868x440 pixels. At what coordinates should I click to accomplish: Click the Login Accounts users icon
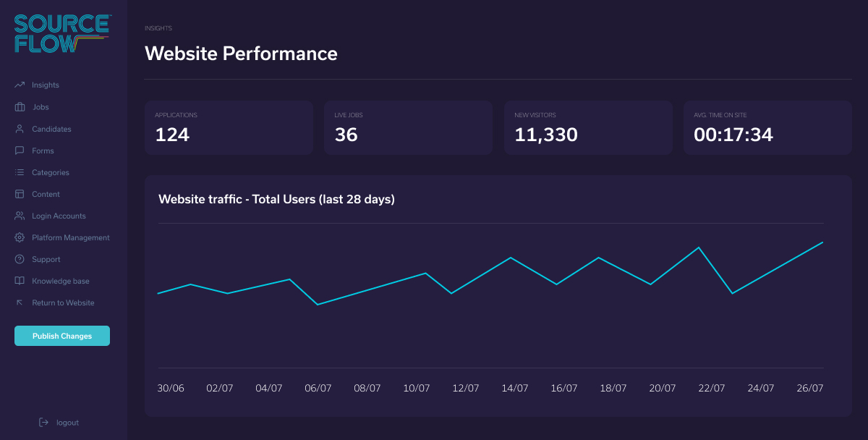pyautogui.click(x=20, y=216)
